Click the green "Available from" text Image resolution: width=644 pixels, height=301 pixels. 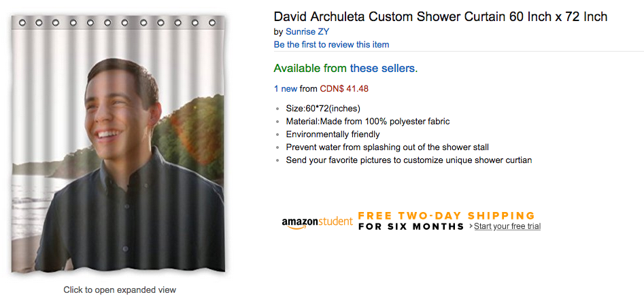pyautogui.click(x=310, y=69)
